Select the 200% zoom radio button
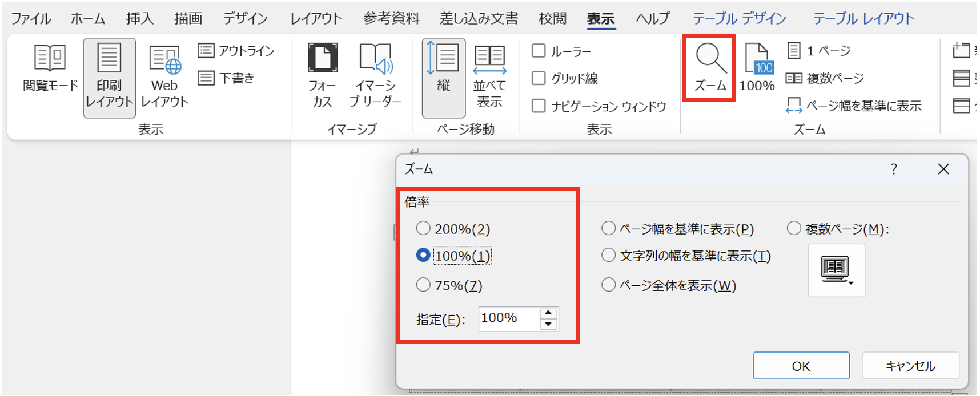 pyautogui.click(x=423, y=229)
